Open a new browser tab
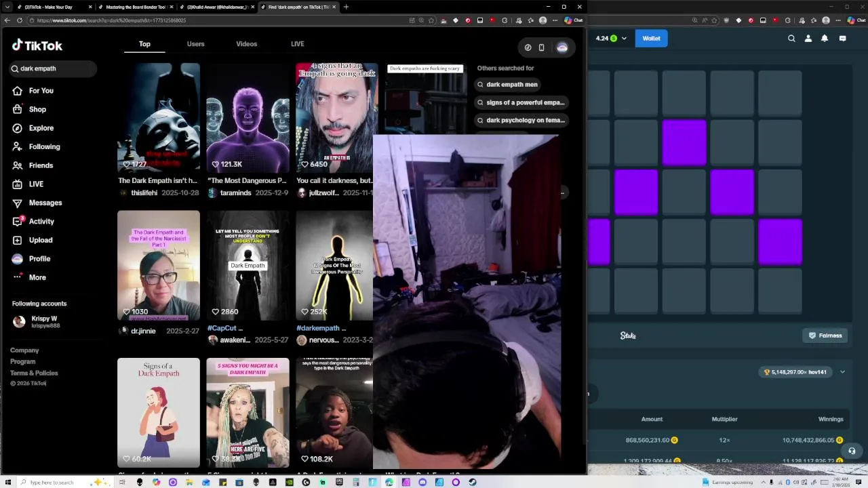Screen dimensions: 868x488 coord(346,7)
